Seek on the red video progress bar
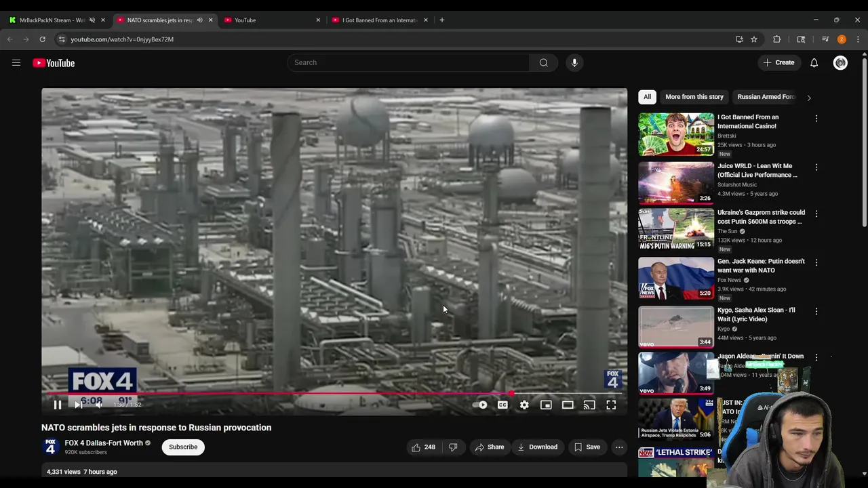Viewport: 868px width, 488px height. tap(334, 393)
